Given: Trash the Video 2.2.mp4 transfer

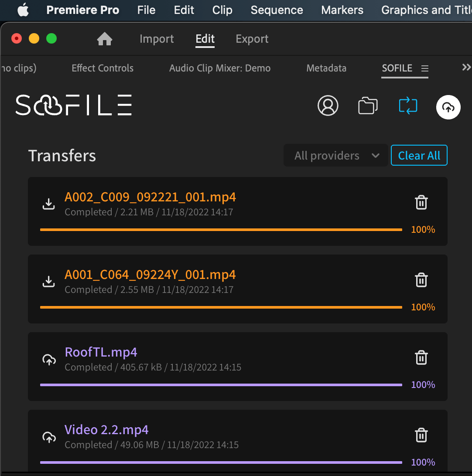Looking at the screenshot, I should coord(421,435).
